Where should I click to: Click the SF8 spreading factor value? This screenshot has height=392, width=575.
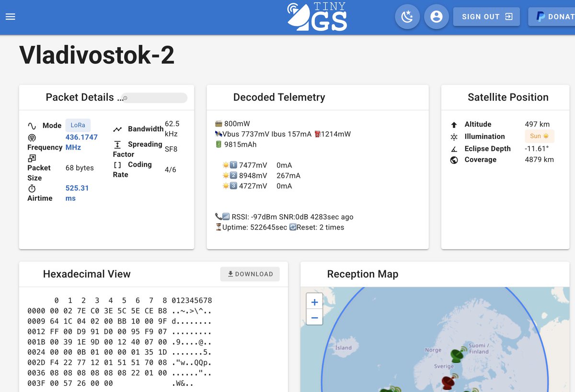click(x=171, y=149)
